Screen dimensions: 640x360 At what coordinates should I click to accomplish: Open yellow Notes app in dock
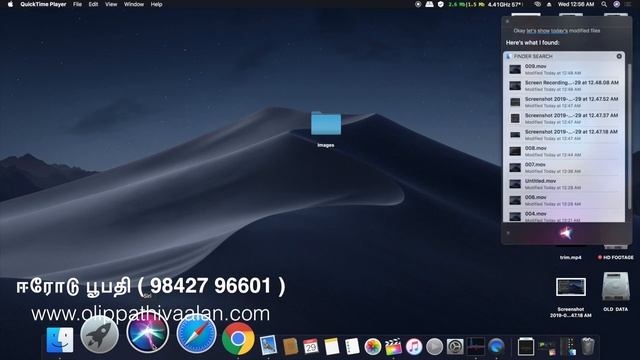pos(331,347)
